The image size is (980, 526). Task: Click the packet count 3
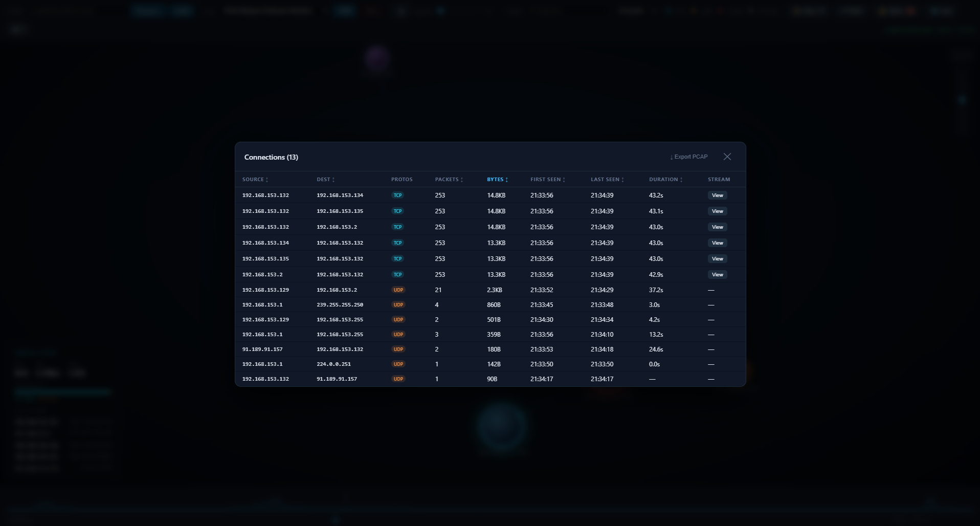coord(437,335)
